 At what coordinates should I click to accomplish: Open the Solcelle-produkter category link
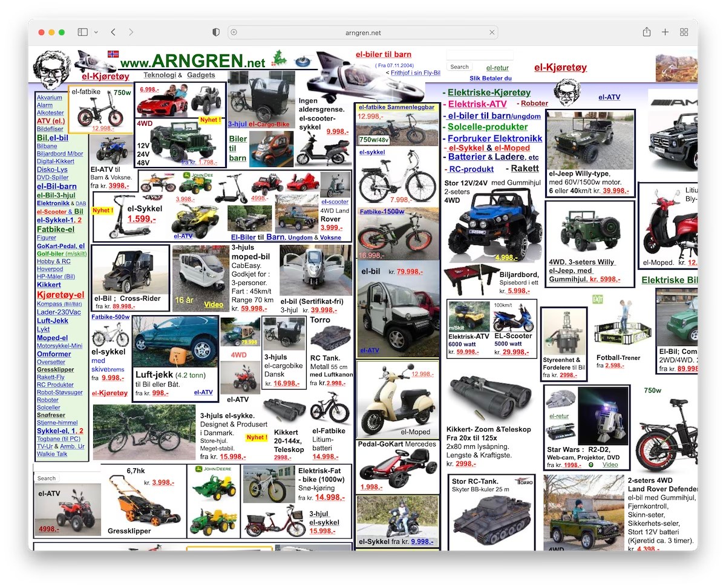click(x=488, y=127)
